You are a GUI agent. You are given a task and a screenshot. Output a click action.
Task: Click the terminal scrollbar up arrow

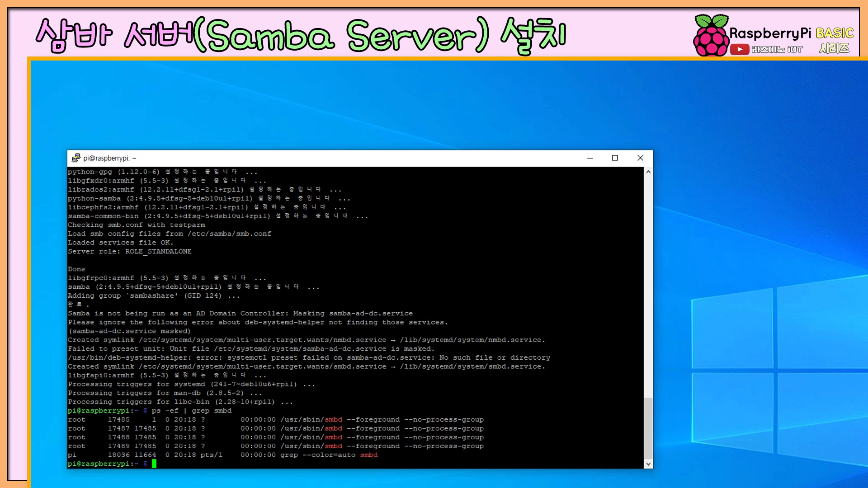[648, 172]
